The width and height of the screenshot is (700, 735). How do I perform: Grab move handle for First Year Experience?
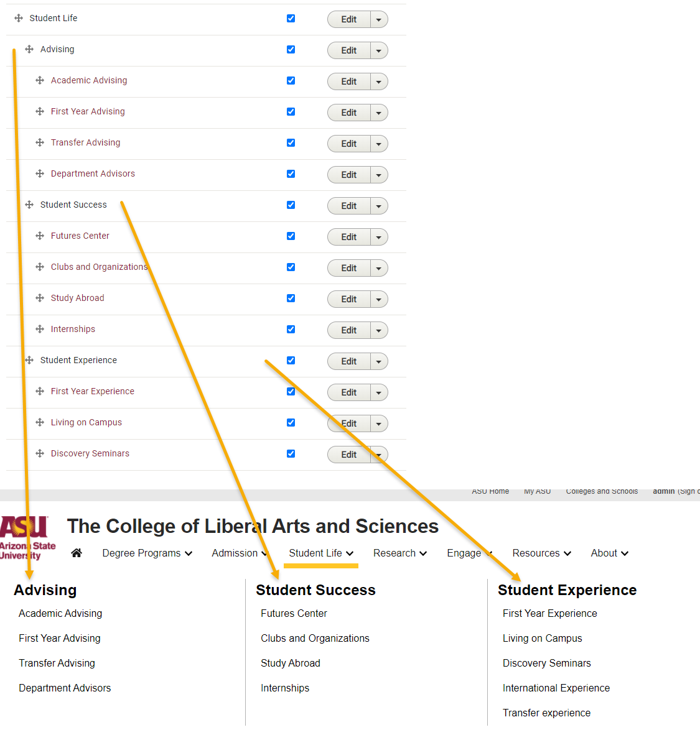click(40, 391)
